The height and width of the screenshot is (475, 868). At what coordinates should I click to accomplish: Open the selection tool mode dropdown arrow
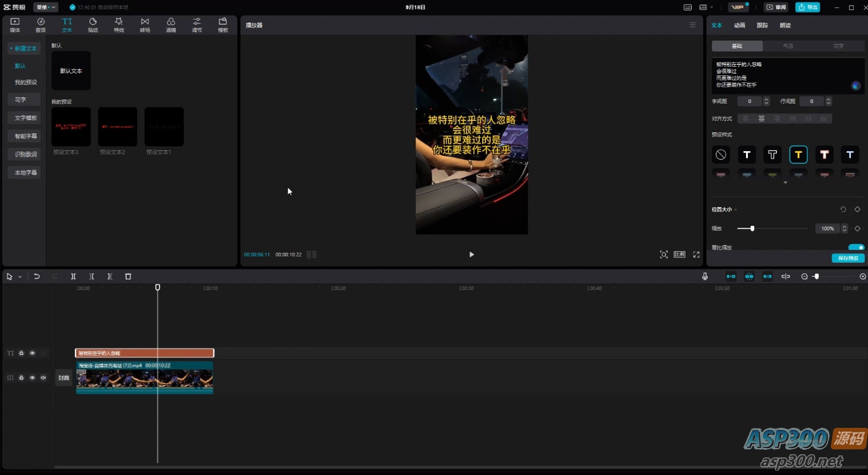(19, 277)
